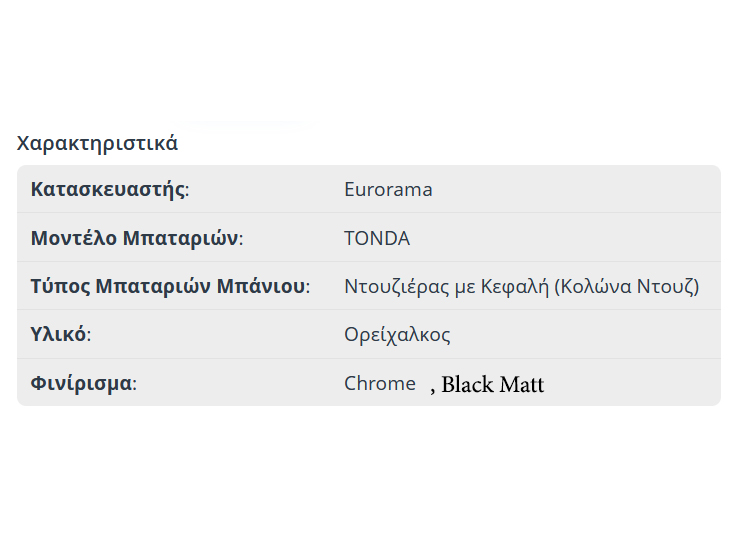This screenshot has width=737, height=537.
Task: Click the parenthetical text Κολώνα Ντουζ
Action: tap(626, 287)
